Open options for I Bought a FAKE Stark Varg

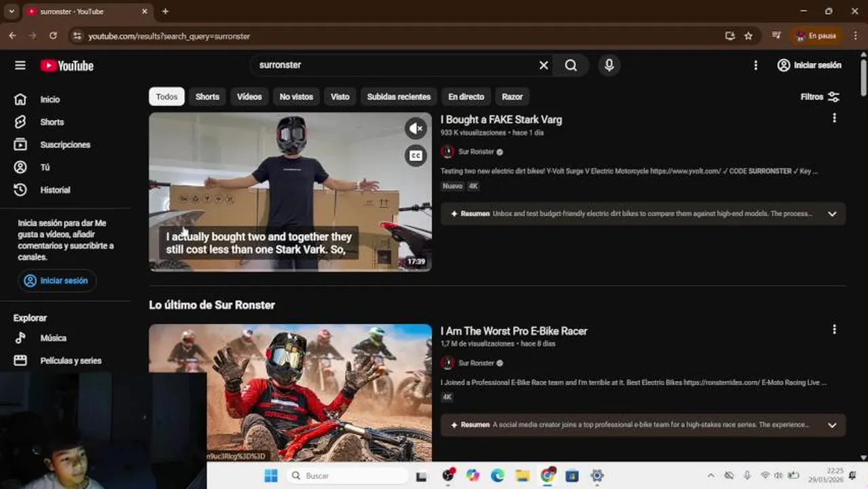[834, 118]
